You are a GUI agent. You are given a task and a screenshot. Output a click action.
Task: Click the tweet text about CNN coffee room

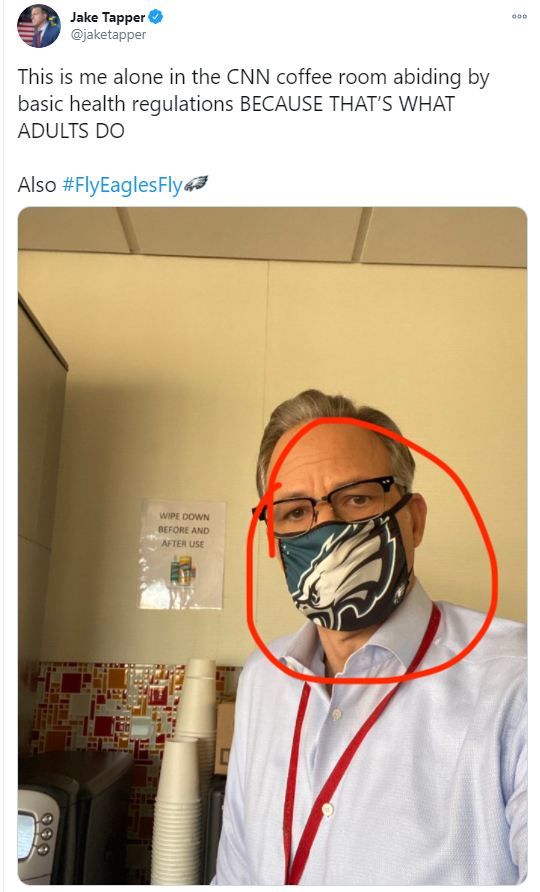[x=253, y=104]
